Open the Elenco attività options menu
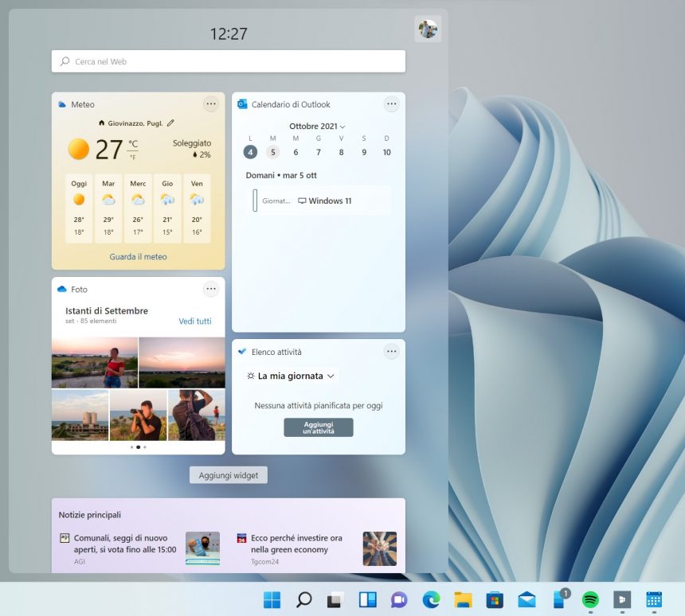Viewport: 685px width, 616px height. click(391, 351)
